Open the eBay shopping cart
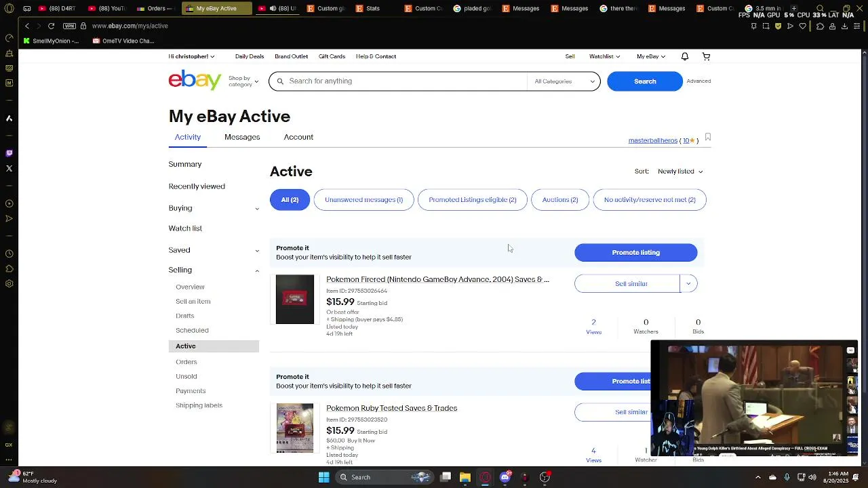This screenshot has width=868, height=488. pos(706,56)
